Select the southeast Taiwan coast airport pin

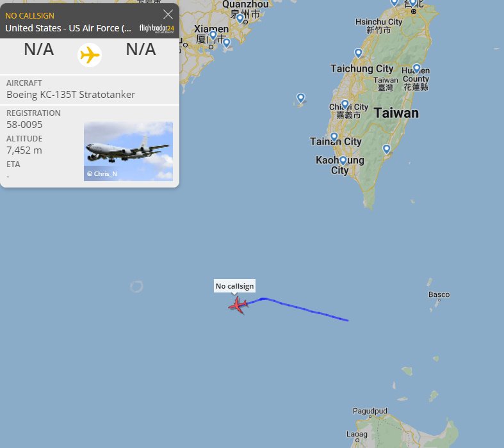(x=386, y=149)
